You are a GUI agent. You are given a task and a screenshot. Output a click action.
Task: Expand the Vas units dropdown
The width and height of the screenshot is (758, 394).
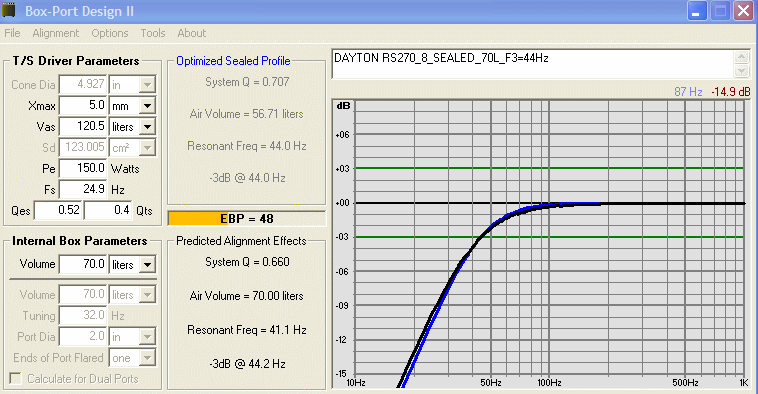[147, 127]
